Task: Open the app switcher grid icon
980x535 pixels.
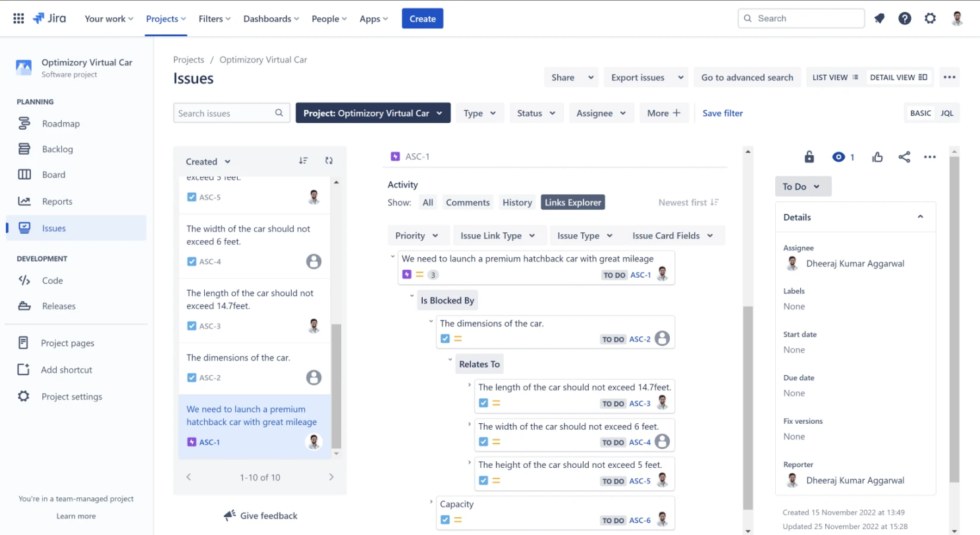Action: pyautogui.click(x=18, y=18)
